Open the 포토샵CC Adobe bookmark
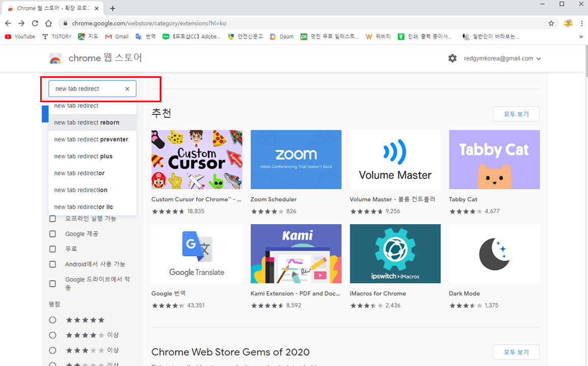 pyautogui.click(x=191, y=36)
